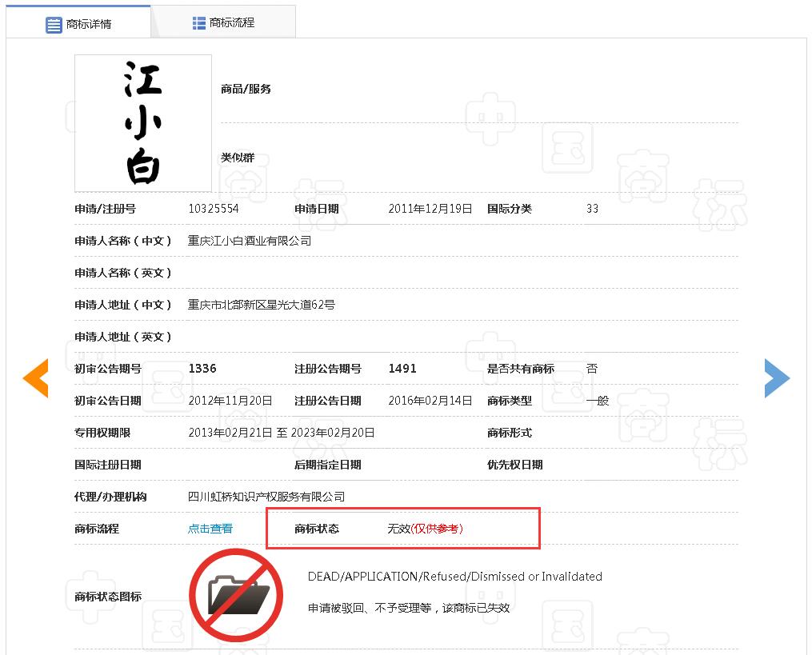
Task: Select the application date 2011年12月19日
Action: click(430, 209)
